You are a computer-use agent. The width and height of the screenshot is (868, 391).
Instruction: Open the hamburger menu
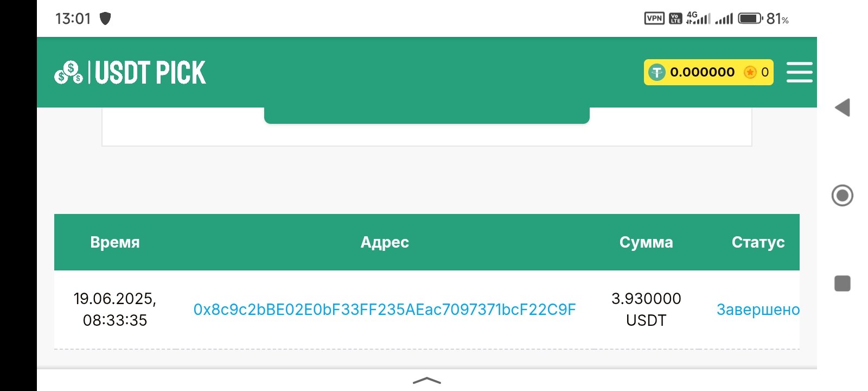799,72
